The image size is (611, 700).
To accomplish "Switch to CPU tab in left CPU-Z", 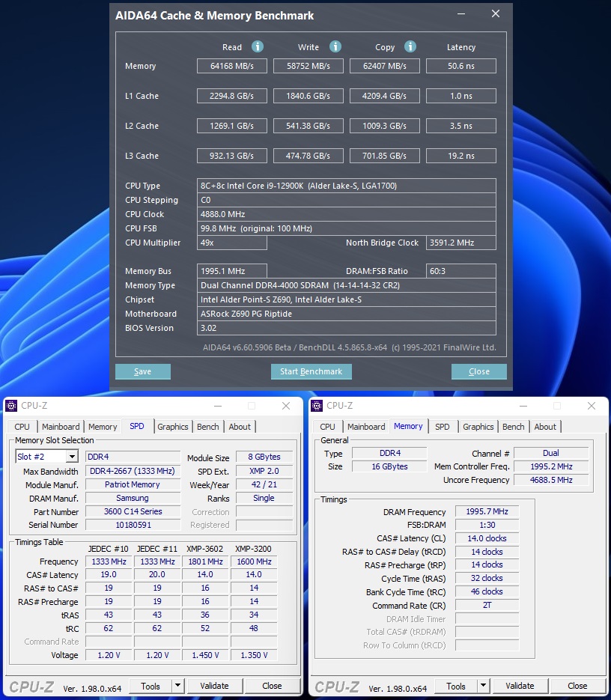I will click(22, 427).
